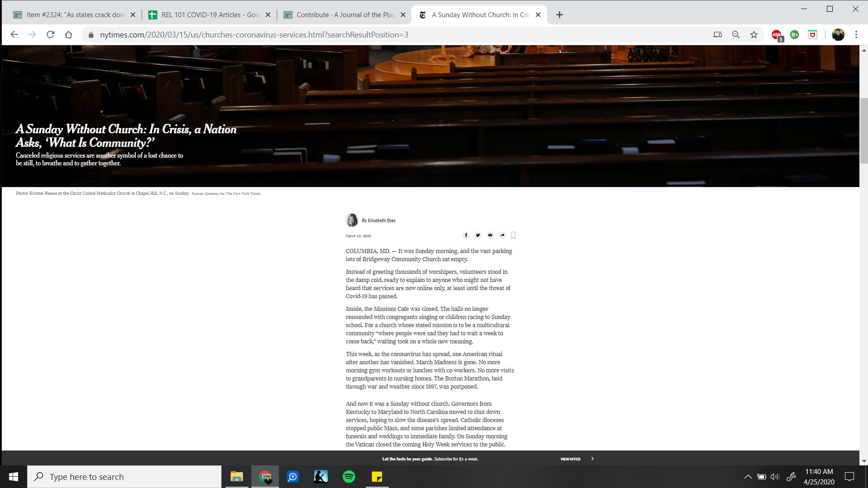Show hidden system tray icons
This screenshot has width=868, height=488.
(x=748, y=477)
